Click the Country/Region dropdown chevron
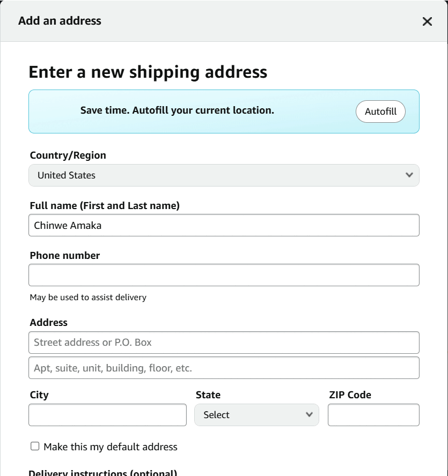This screenshot has height=476, width=448. 408,175
